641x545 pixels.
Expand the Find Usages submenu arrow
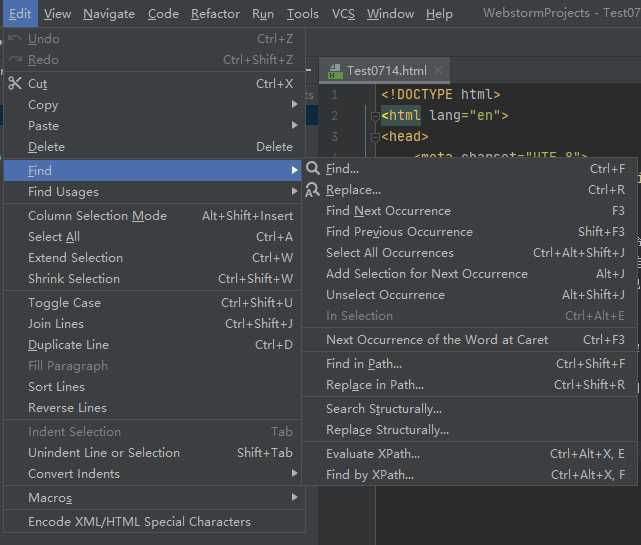pos(294,191)
